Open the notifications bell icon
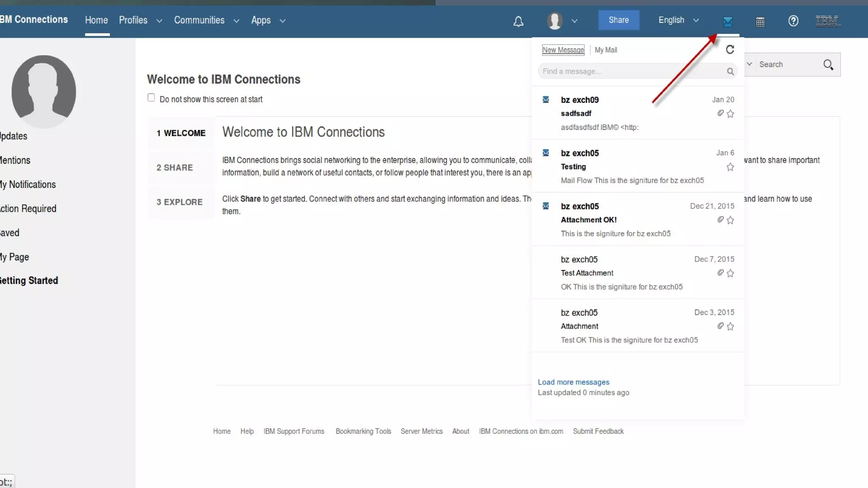868x488 pixels. tap(518, 21)
